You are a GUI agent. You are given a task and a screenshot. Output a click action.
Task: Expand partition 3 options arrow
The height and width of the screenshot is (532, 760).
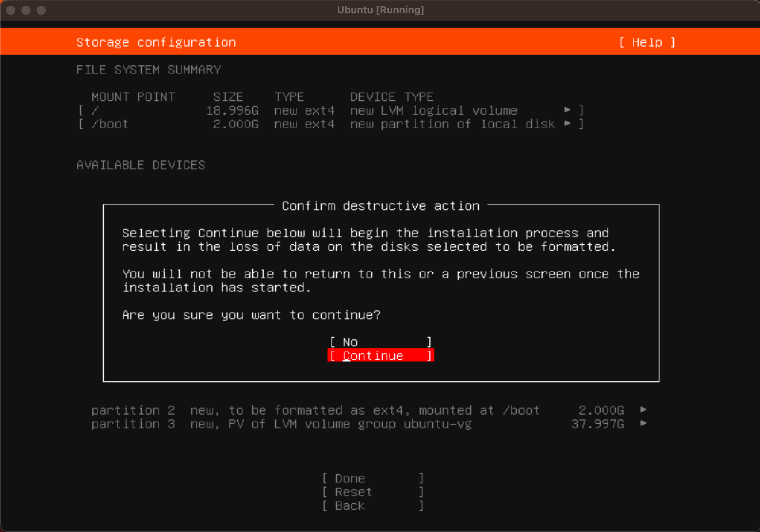pos(643,423)
